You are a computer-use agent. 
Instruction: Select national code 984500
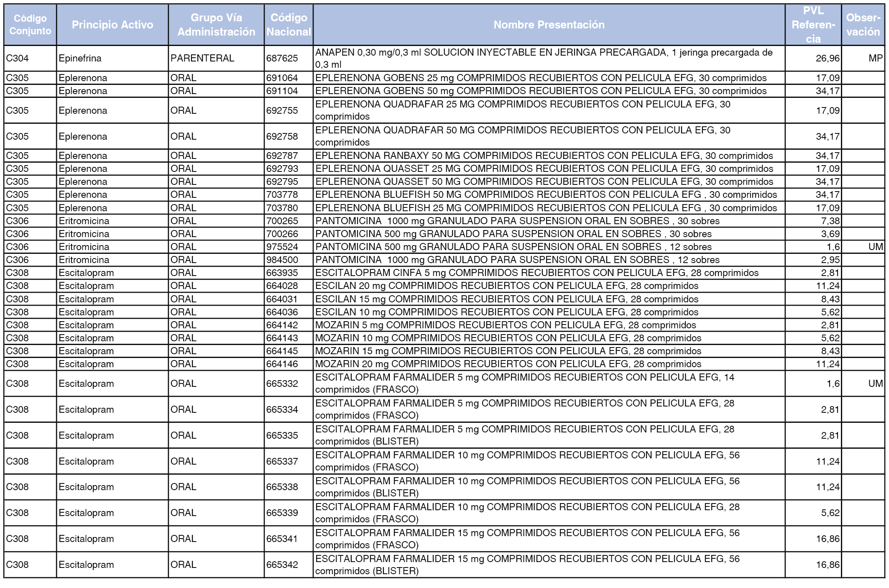click(289, 260)
